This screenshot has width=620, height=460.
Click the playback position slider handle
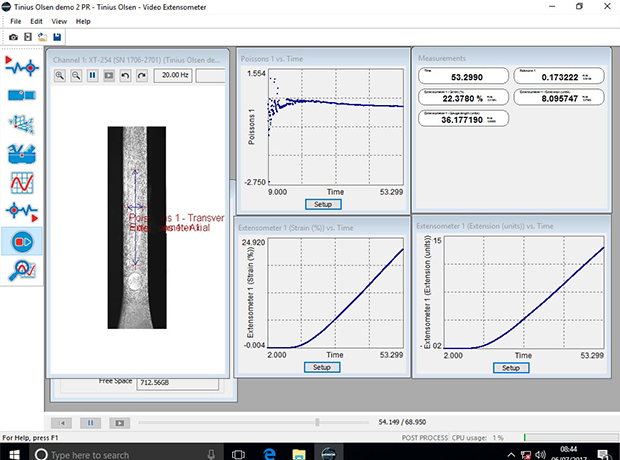[x=317, y=423]
